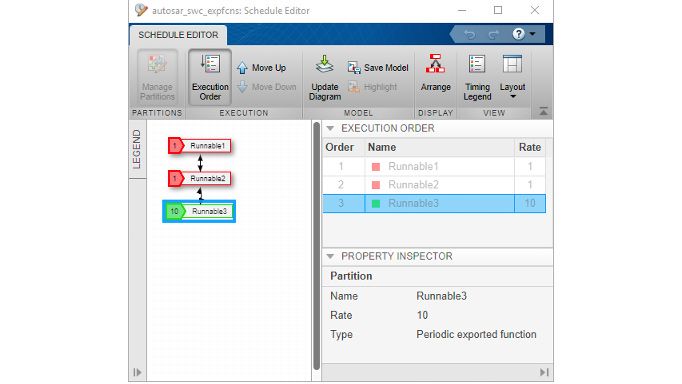Click order cell 1 in execution table
The height and width of the screenshot is (384, 682).
tap(341, 167)
